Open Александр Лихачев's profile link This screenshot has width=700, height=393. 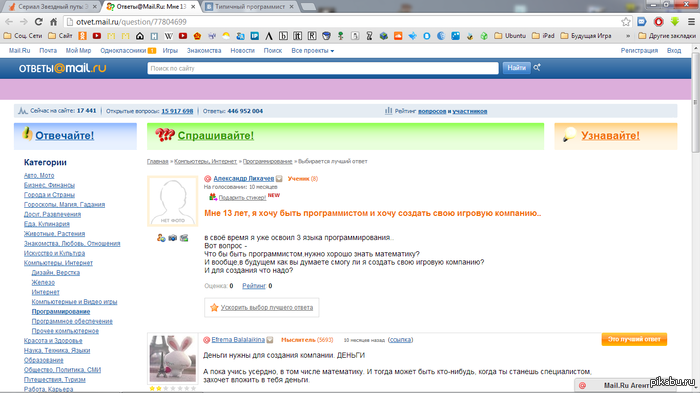pos(244,179)
